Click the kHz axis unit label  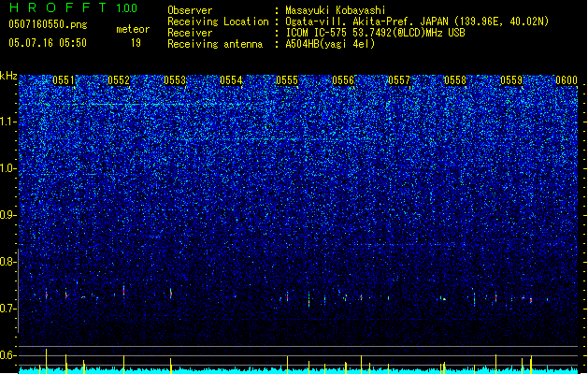8,76
